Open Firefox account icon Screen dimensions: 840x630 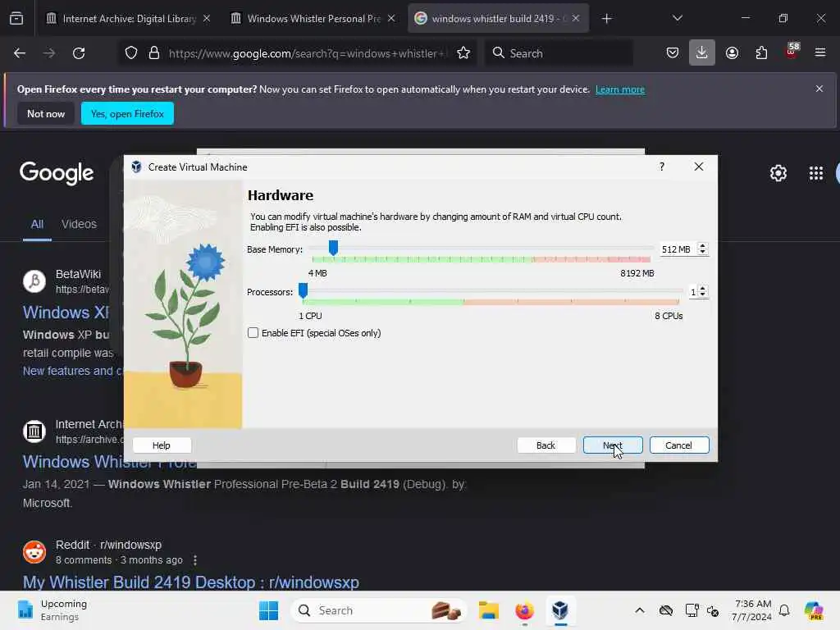[x=732, y=53]
